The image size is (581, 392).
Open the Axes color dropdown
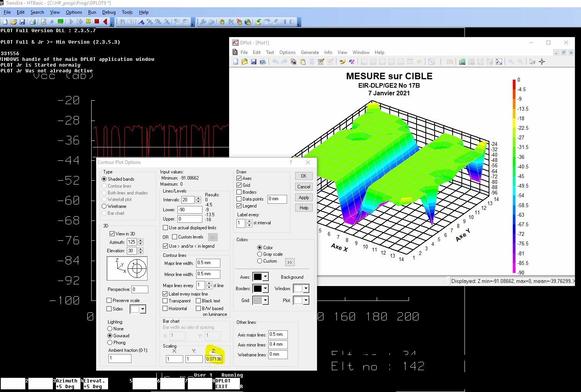[265, 277]
